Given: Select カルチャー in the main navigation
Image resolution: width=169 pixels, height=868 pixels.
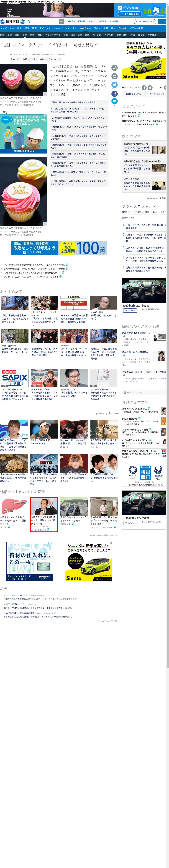Looking at the screenshot, I should click(x=85, y=28).
